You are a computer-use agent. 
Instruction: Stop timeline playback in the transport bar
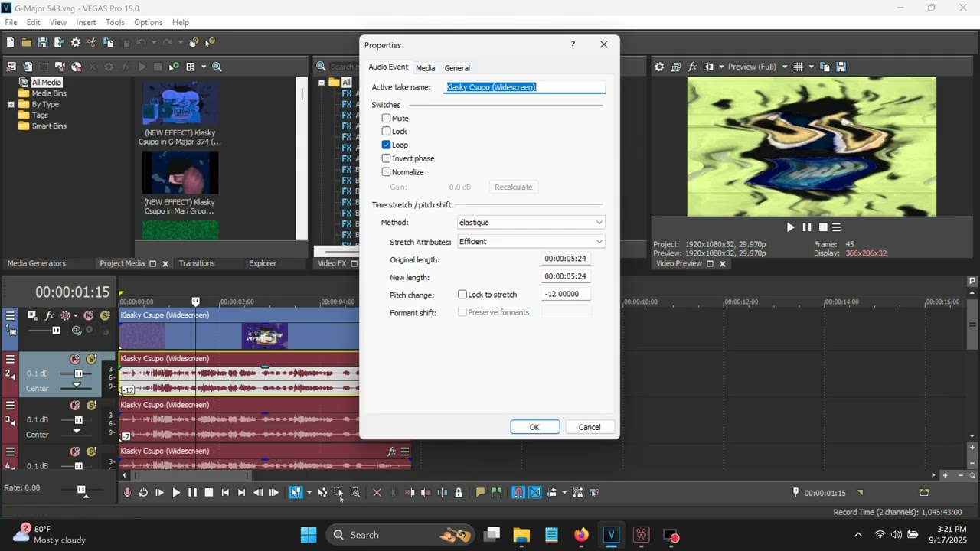point(208,493)
